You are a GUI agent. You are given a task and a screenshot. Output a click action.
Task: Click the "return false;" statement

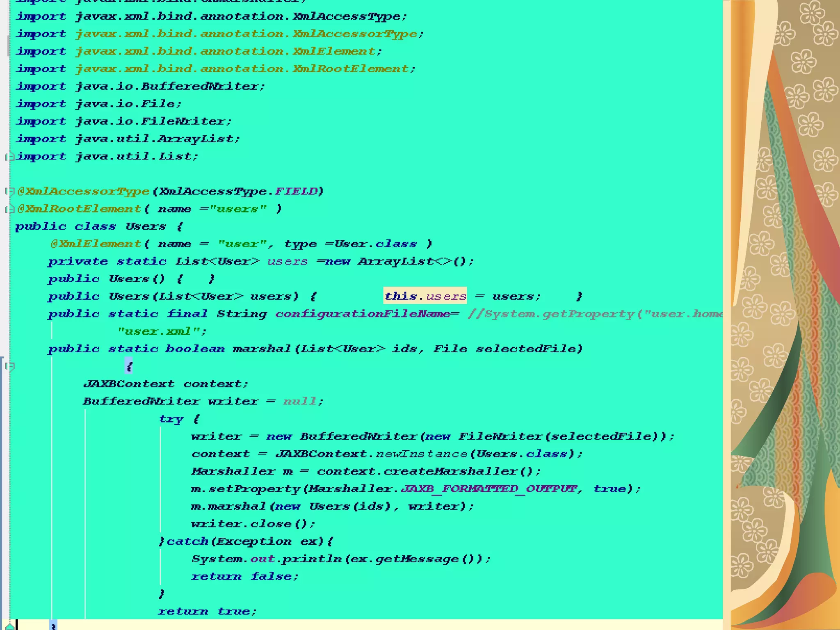[244, 577]
